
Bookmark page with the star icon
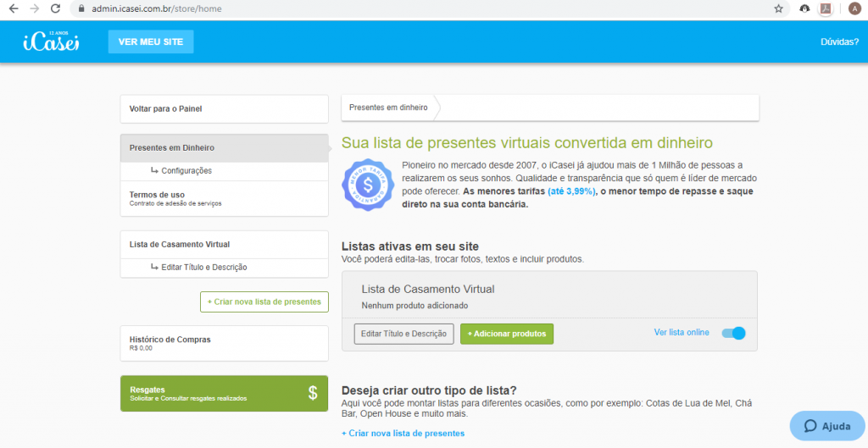point(778,8)
